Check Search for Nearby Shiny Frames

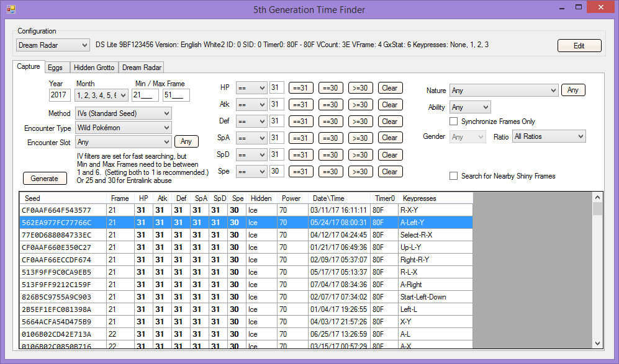(x=454, y=176)
